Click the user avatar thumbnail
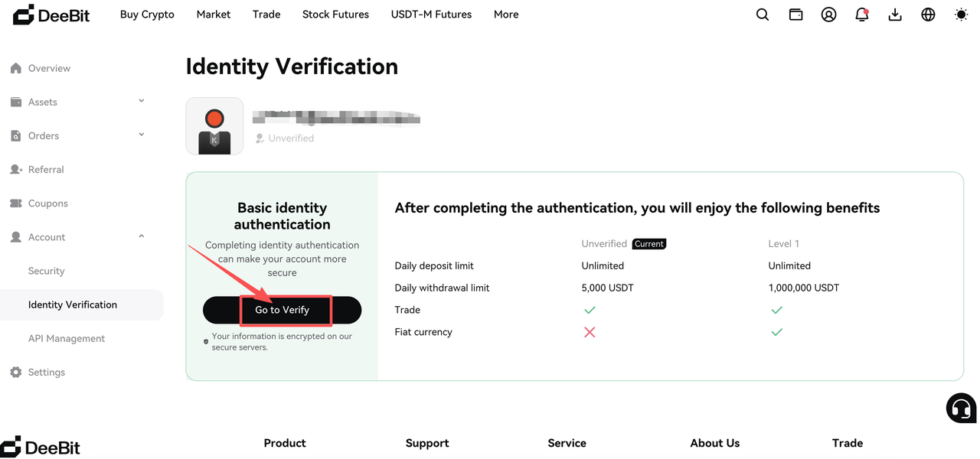Image resolution: width=980 pixels, height=459 pixels. point(214,126)
